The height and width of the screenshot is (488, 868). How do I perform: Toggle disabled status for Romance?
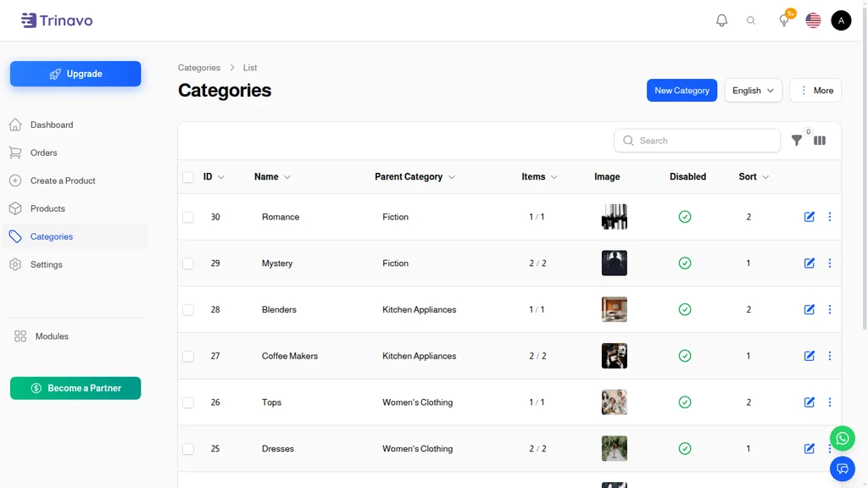(685, 217)
